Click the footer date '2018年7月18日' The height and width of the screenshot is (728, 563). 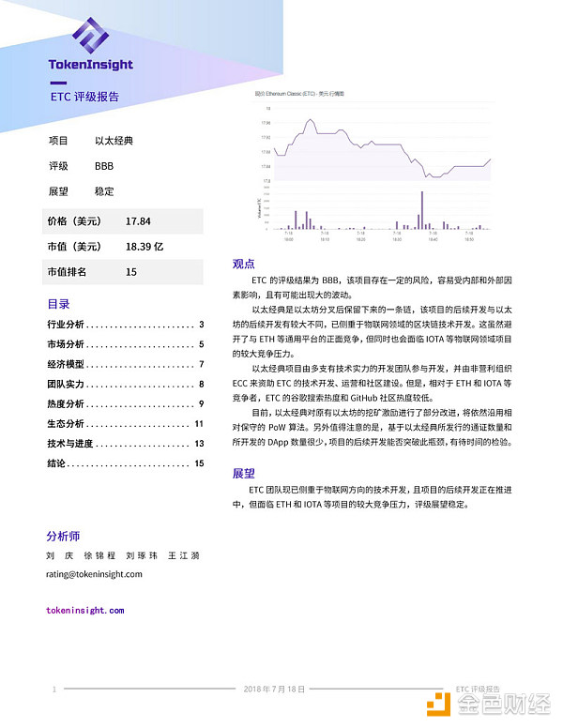coord(274,689)
